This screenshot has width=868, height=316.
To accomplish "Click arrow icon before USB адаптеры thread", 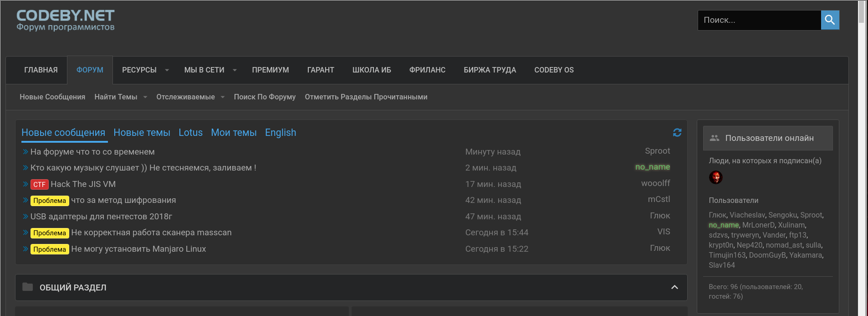I will tap(26, 217).
